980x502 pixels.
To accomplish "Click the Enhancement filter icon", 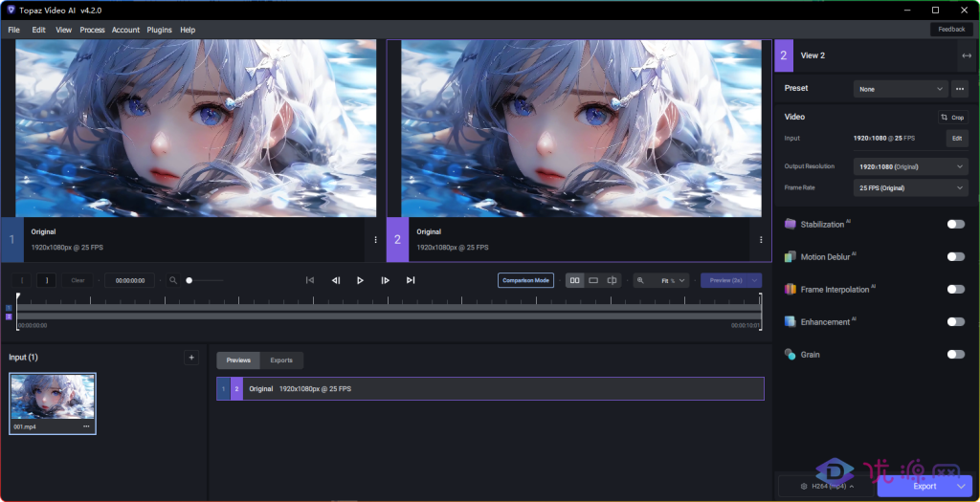I will pyautogui.click(x=790, y=321).
